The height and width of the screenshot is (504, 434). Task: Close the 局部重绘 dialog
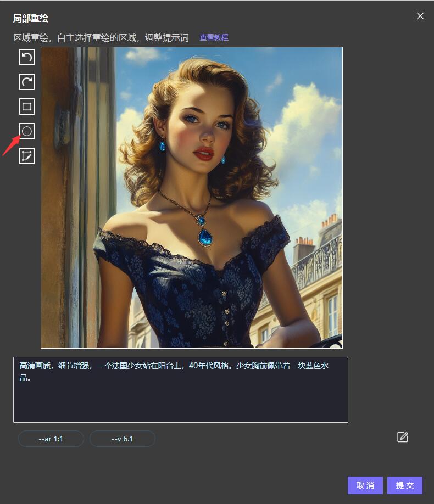tap(420, 16)
